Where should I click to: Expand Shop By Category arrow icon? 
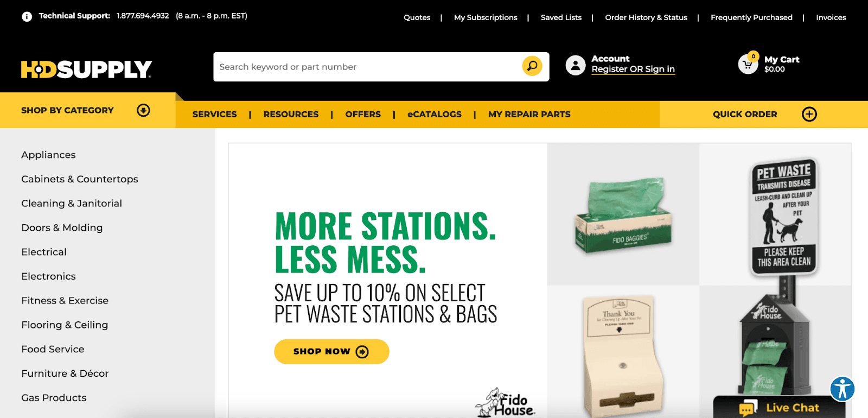tap(143, 110)
